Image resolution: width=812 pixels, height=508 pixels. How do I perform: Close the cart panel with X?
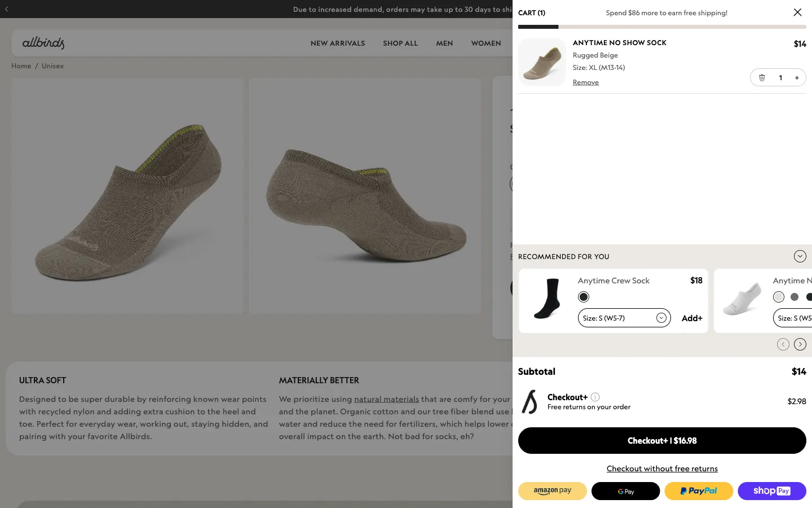click(797, 12)
